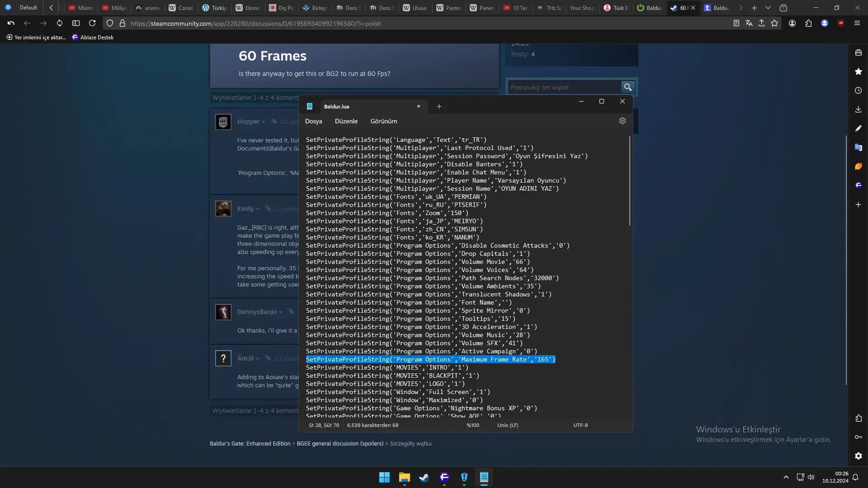Open browser hamburger application menu
The image size is (868, 488).
pos(857,23)
